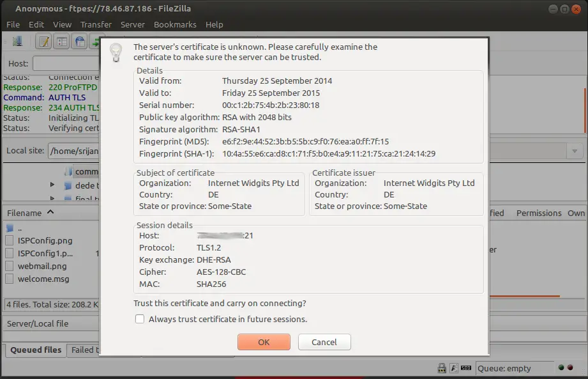This screenshot has height=379, width=588.
Task: Select the ISPConfig1.p... file name
Action: coord(45,253)
